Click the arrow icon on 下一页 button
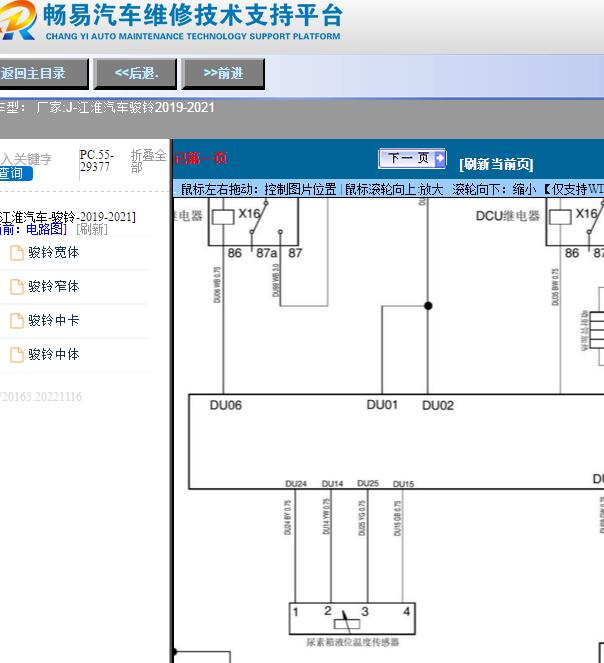Screen dimensions: 604x663 pyautogui.click(x=440, y=159)
